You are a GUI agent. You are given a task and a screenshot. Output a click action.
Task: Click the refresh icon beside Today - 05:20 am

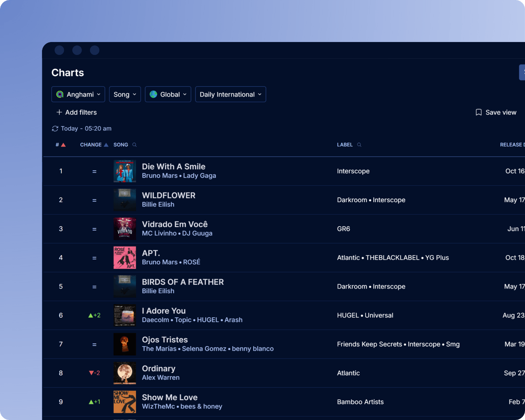[55, 128]
